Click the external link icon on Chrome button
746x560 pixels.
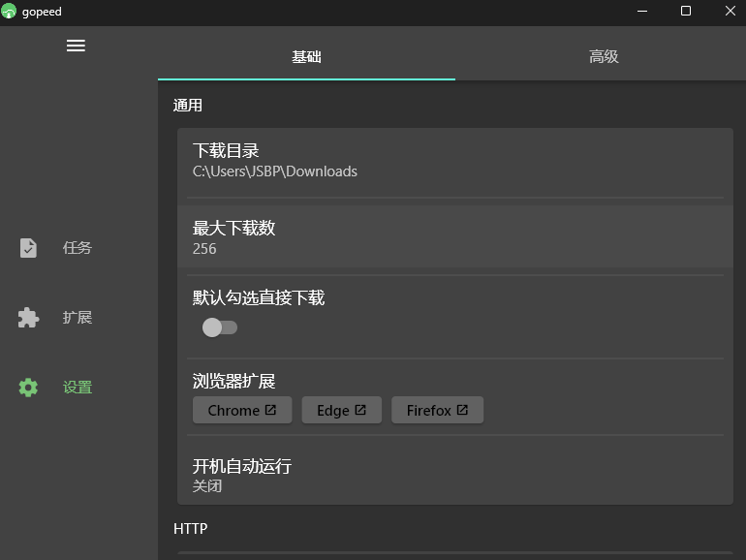pyautogui.click(x=270, y=410)
